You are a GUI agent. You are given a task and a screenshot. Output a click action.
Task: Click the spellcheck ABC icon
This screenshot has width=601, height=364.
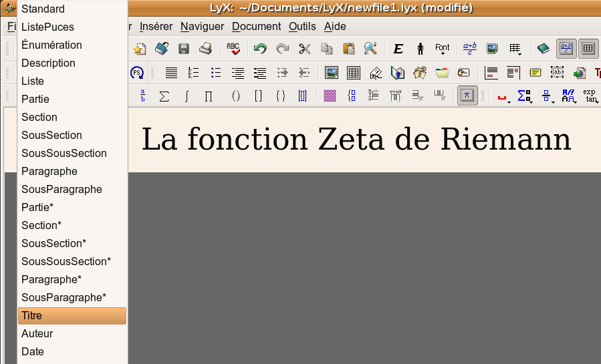233,49
